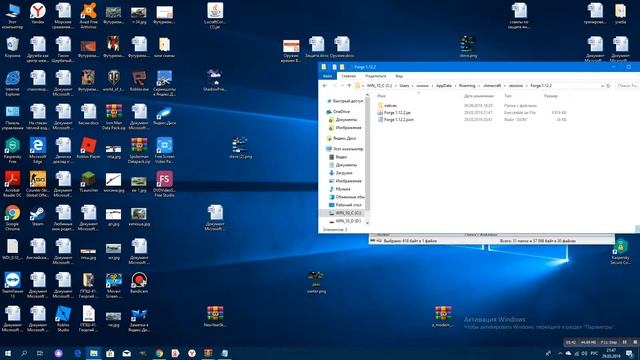640x360 pixels.
Task: Click versions in the address breadcrumb
Action: (516, 86)
